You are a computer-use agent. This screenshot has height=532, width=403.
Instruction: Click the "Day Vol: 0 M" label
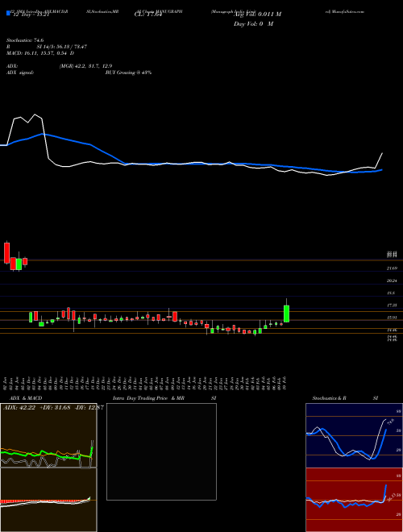253,24
